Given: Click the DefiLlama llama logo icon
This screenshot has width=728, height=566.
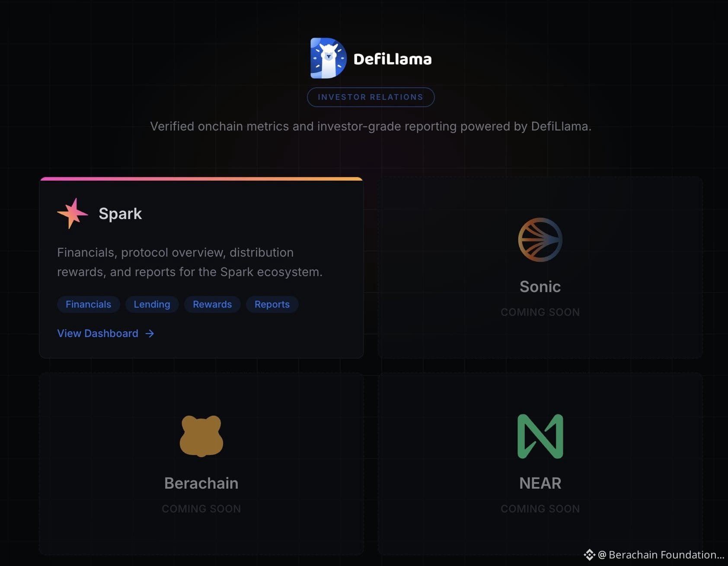Looking at the screenshot, I should (x=328, y=58).
